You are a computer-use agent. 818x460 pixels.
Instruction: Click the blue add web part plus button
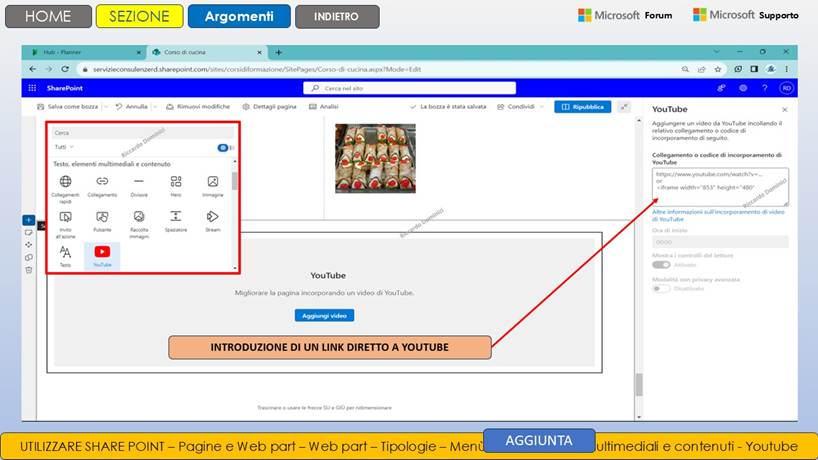pos(29,220)
